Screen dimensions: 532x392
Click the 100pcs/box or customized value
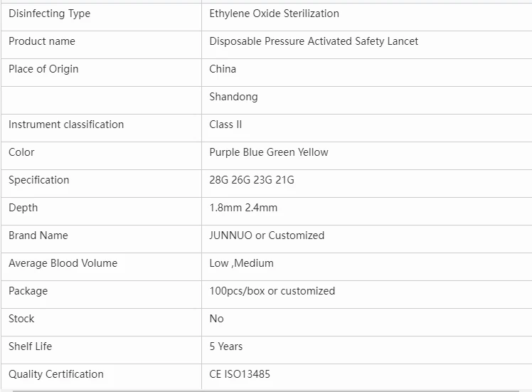coord(272,291)
